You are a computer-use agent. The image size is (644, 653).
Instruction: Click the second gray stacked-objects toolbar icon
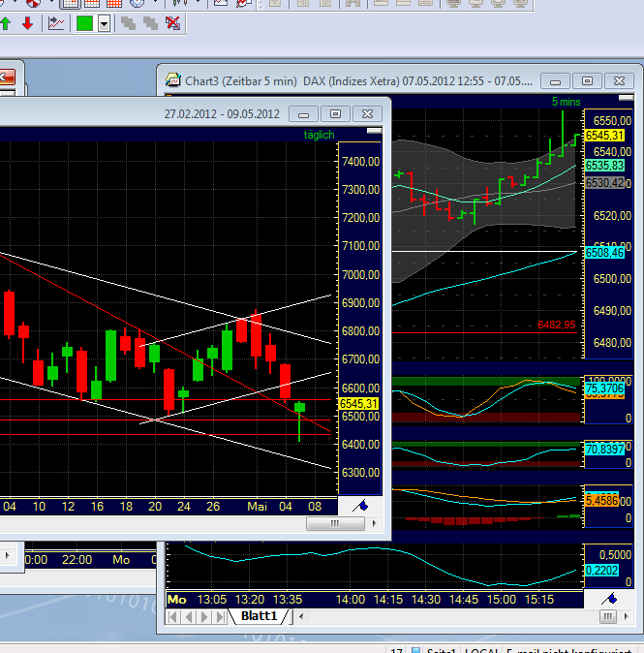point(150,24)
